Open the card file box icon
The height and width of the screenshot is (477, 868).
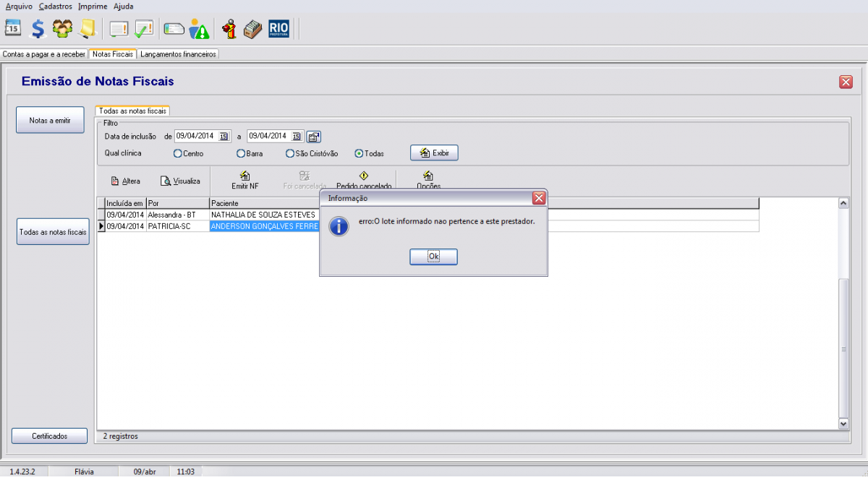[252, 29]
